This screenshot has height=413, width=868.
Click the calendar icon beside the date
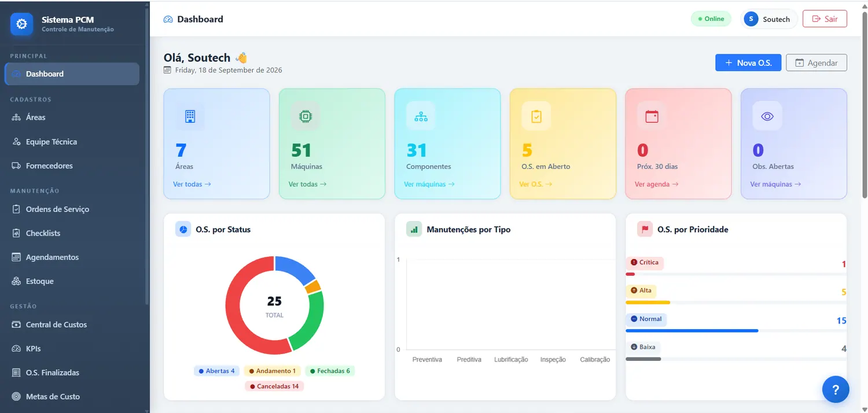click(x=168, y=70)
